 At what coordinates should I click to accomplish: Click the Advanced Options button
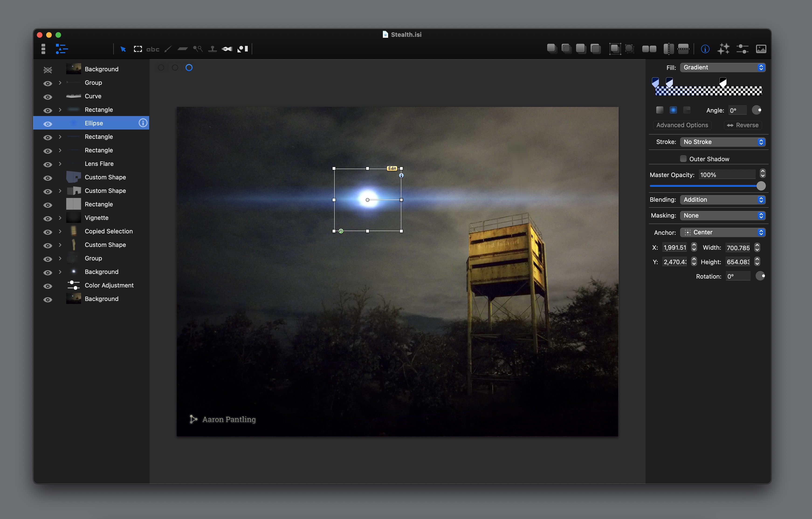tap(682, 125)
